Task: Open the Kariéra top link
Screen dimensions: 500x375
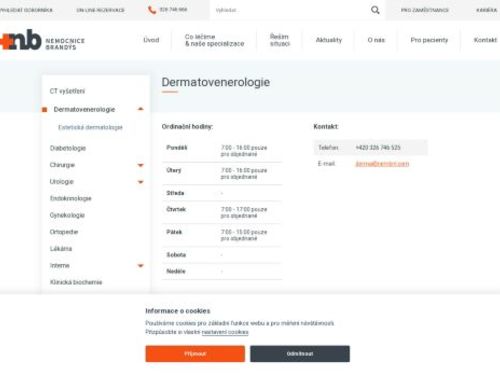Action: pyautogui.click(x=486, y=10)
